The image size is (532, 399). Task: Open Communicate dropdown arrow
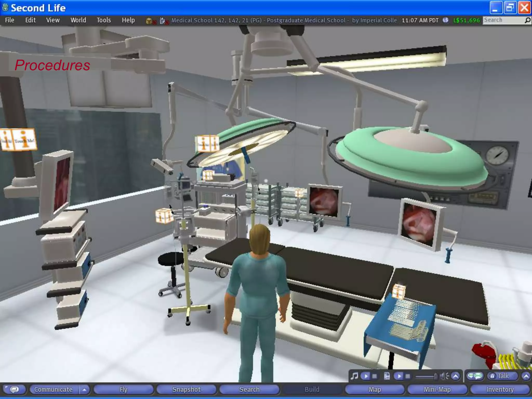(x=84, y=390)
